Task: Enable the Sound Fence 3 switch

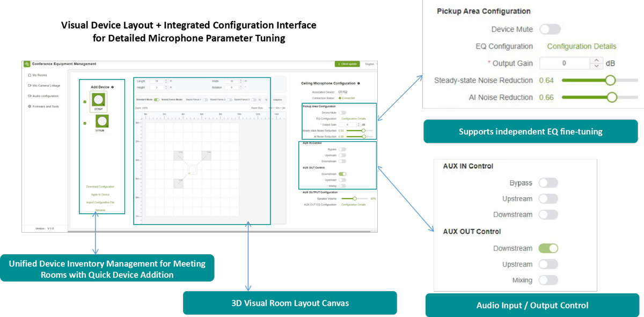Action: point(254,99)
